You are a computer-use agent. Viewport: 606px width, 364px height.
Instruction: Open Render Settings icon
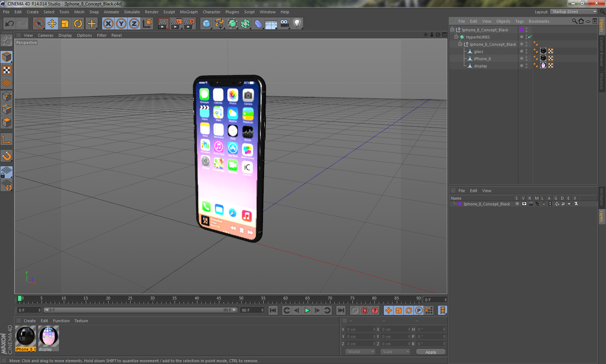190,24
